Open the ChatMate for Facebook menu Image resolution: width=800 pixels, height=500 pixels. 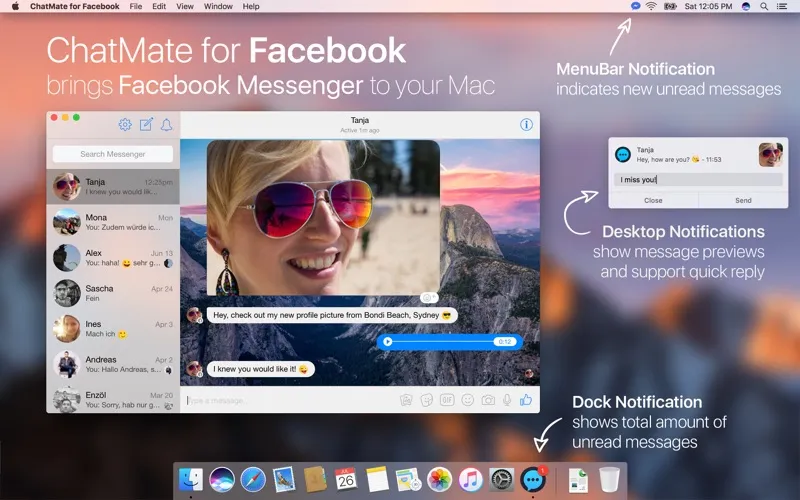74,6
